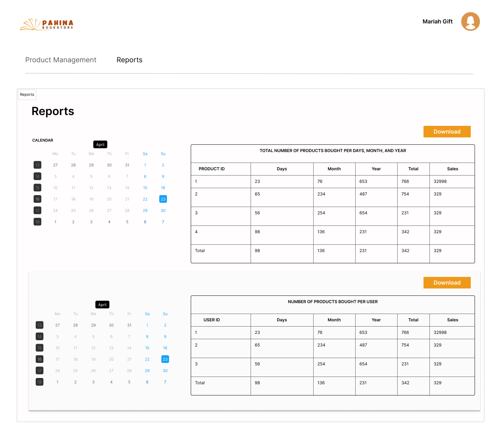Select week 13 badge in top calendar
Image resolution: width=504 pixels, height=443 pixels.
tap(37, 165)
